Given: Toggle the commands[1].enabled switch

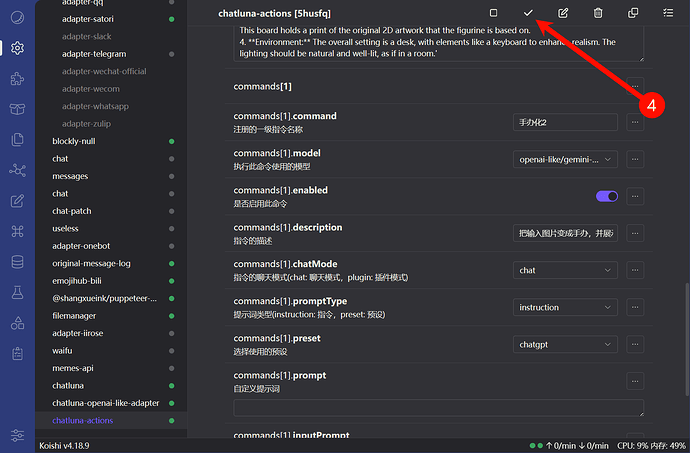Looking at the screenshot, I should pos(606,196).
